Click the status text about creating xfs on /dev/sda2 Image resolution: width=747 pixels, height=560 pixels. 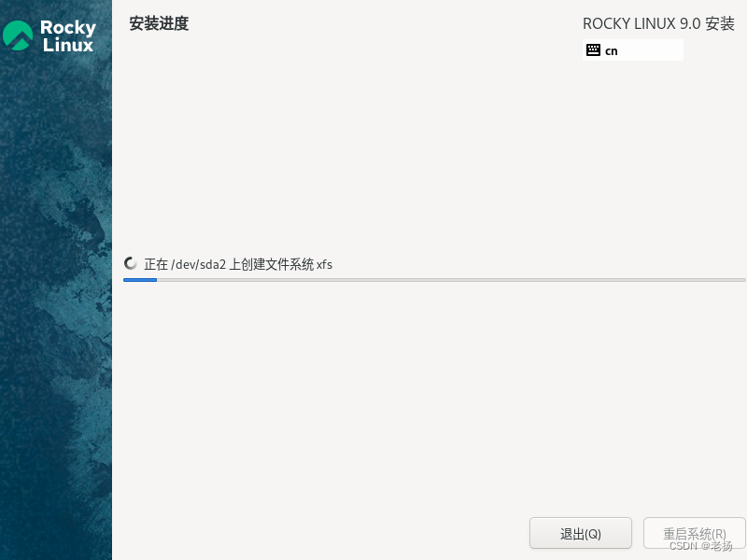pyautogui.click(x=238, y=264)
